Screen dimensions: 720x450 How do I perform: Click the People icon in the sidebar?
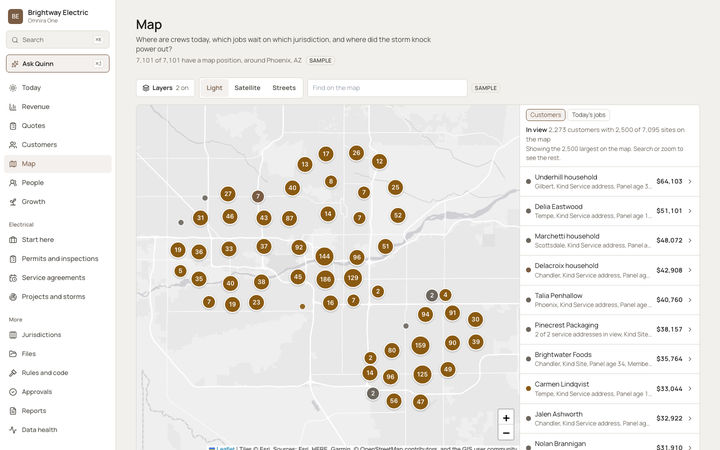[x=13, y=183]
